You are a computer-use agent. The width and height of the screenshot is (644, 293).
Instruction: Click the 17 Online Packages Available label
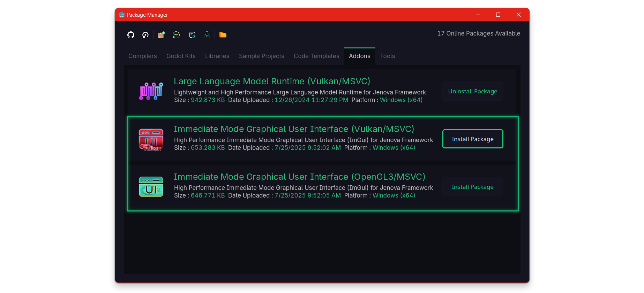[479, 33]
